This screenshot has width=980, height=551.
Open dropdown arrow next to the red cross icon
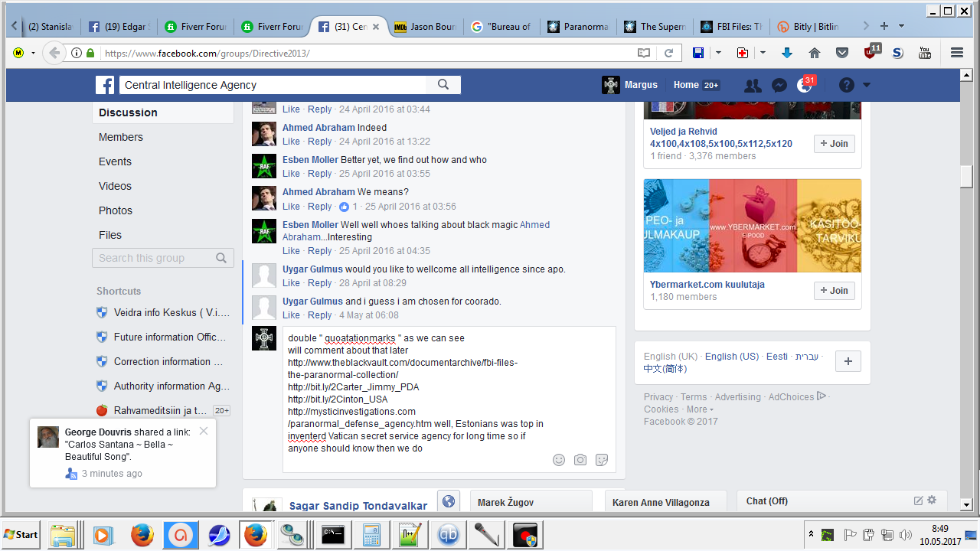tap(763, 53)
